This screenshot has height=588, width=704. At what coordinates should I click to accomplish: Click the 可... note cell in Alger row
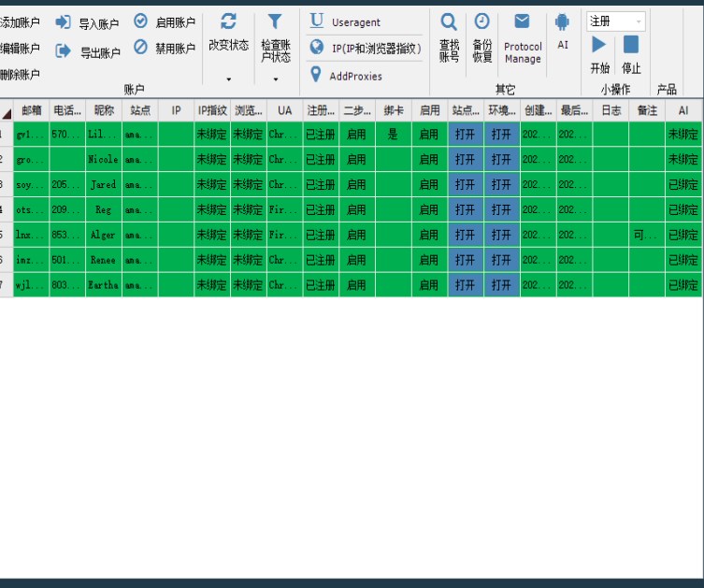click(x=647, y=235)
